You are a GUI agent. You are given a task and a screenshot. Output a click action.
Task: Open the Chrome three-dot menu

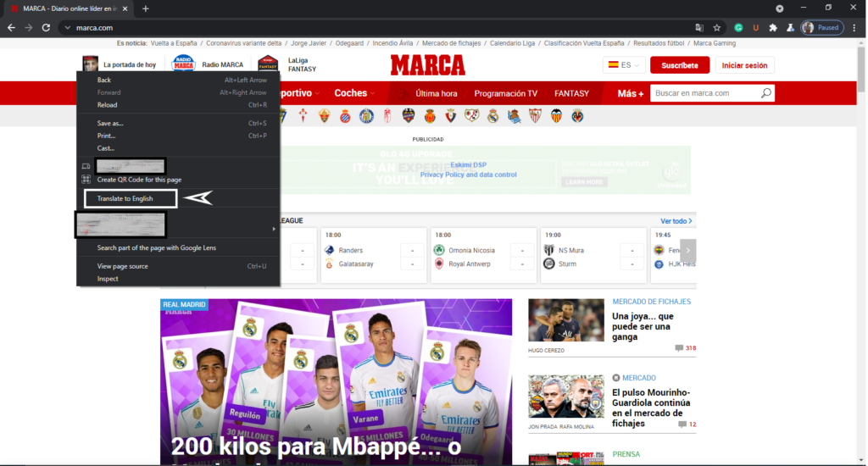[854, 28]
